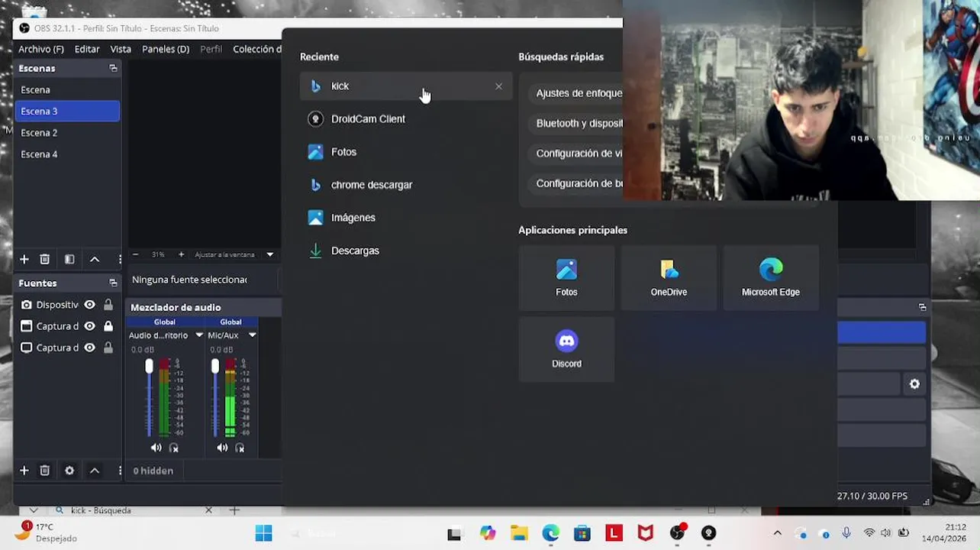Open Descargas recent folder

406,251
